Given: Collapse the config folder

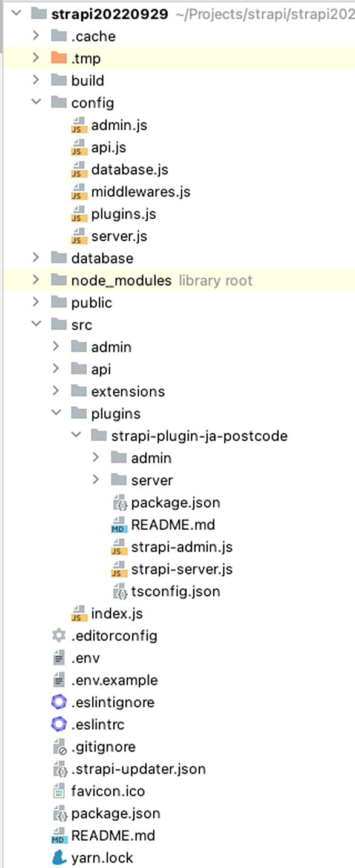Looking at the screenshot, I should (37, 102).
